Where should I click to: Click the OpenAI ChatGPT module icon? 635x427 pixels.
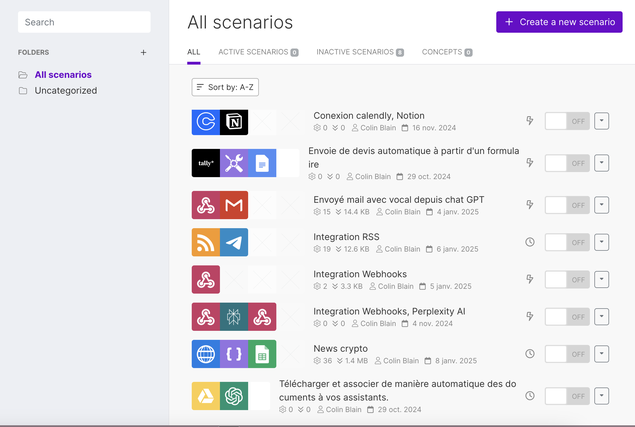234,396
